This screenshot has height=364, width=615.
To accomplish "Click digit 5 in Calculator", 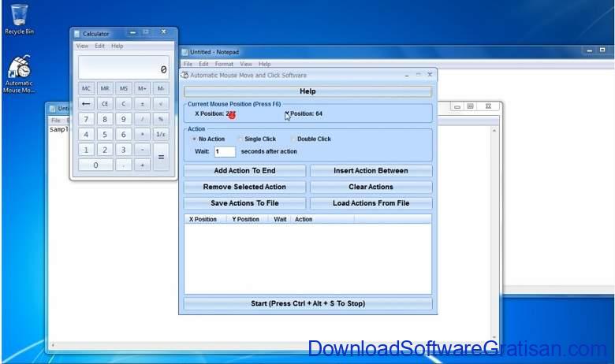I will 105,135.
